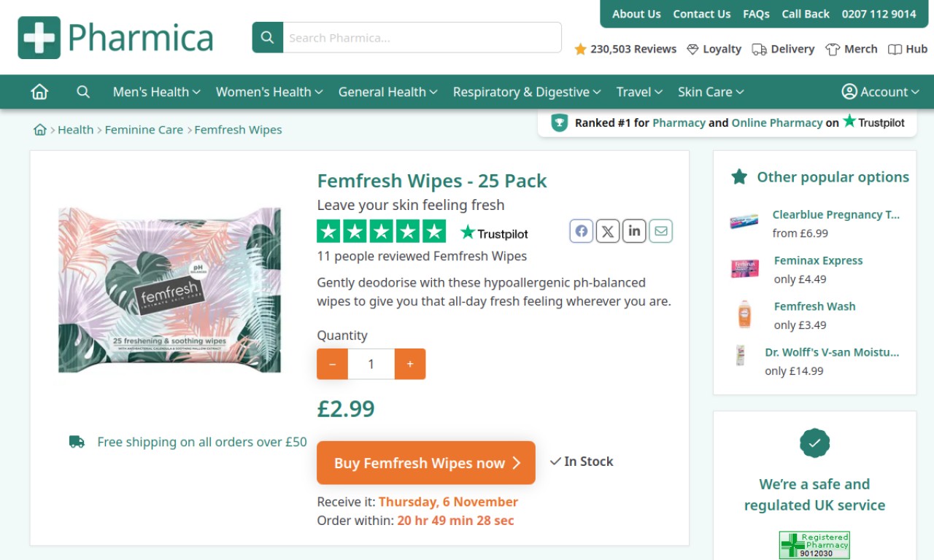934x560 pixels.
Task: Expand the Men's Health dropdown
Action: click(x=156, y=92)
